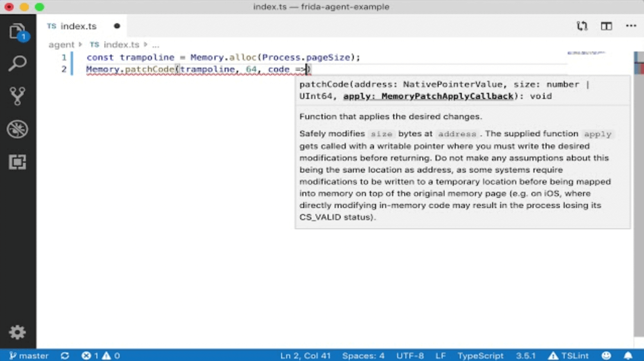Click the Synchronize Changes icon
Image resolution: width=644 pixels, height=361 pixels.
pos(65,355)
